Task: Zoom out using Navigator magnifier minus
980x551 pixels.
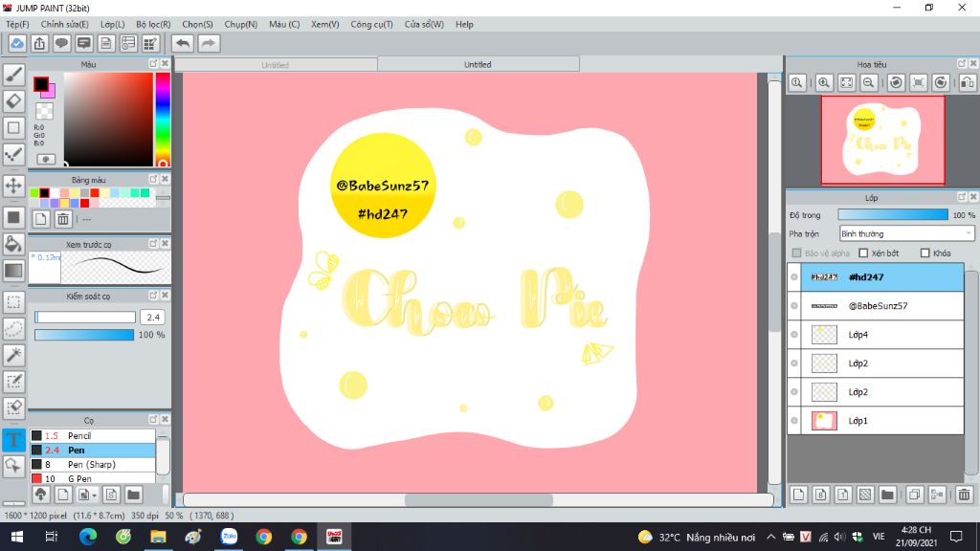Action: 869,82
